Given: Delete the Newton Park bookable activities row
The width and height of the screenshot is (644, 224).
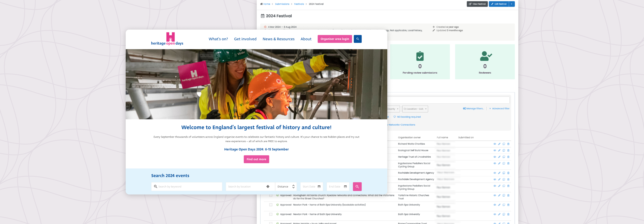Looking at the screenshot, I should click(x=508, y=205).
